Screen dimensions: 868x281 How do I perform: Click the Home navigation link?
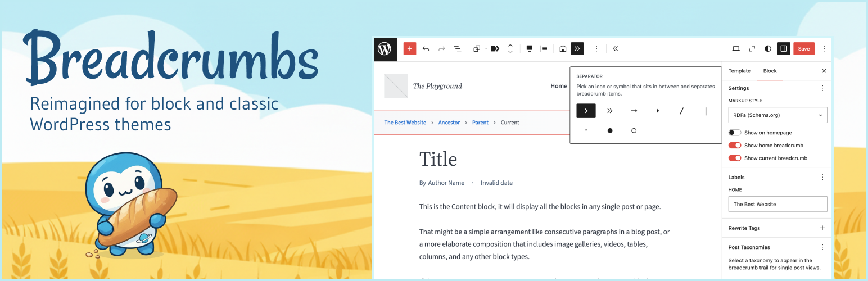point(559,86)
